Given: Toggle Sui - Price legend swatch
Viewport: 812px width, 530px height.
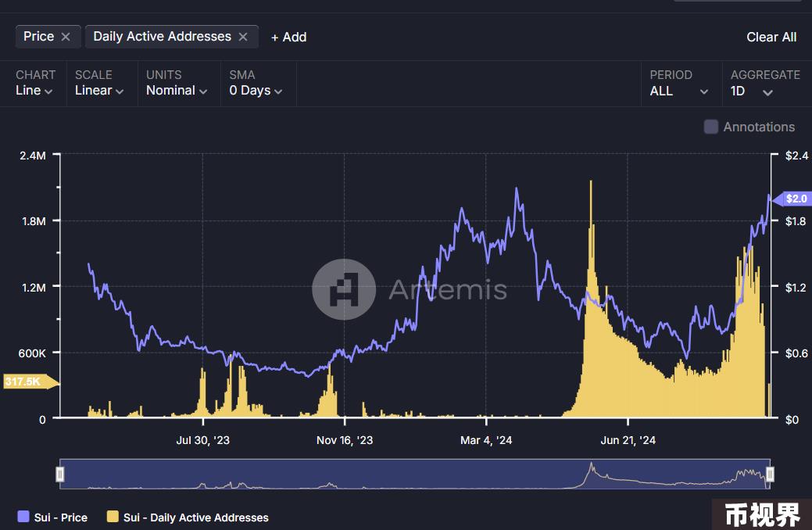Looking at the screenshot, I should [x=23, y=517].
